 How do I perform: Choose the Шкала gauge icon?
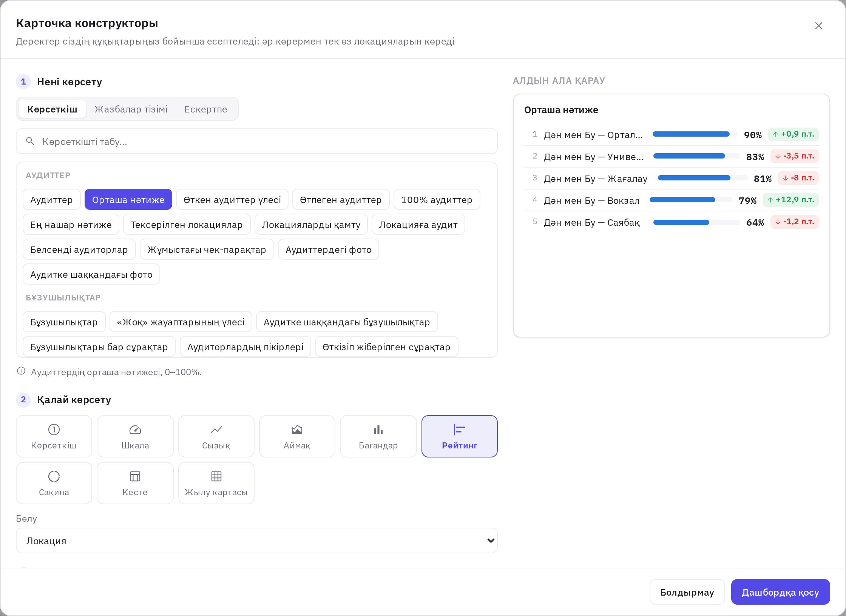click(135, 430)
